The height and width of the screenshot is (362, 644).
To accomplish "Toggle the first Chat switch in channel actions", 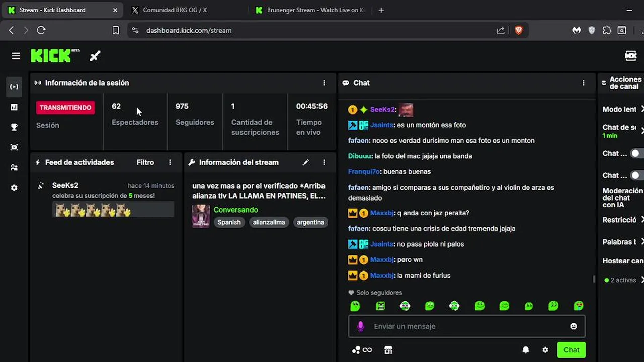I will (636, 153).
